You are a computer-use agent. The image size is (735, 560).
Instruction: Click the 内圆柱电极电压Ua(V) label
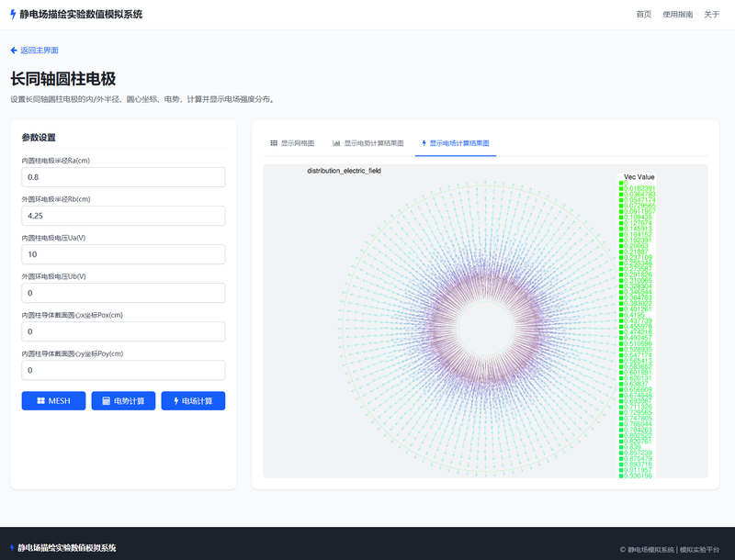pyautogui.click(x=53, y=238)
